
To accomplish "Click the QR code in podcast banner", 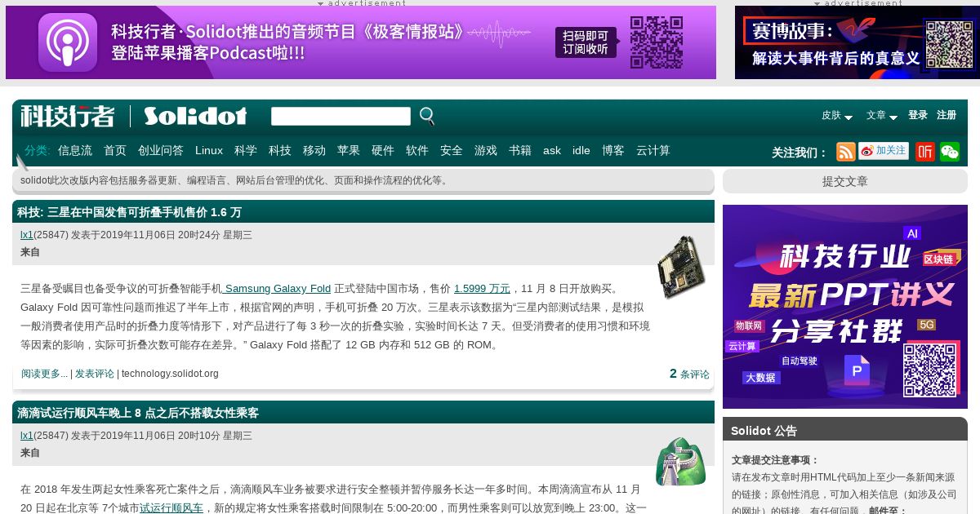I will 657,42.
